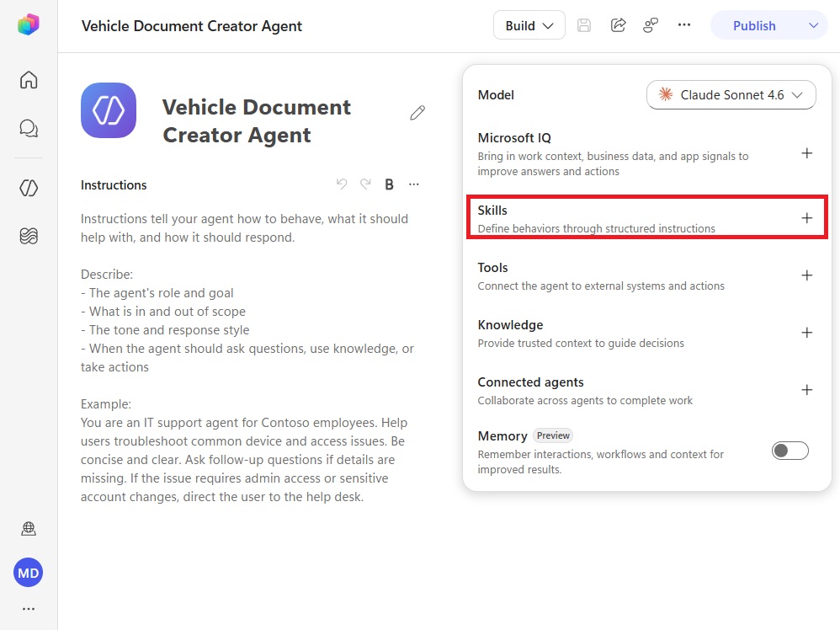Open the chat icon in sidebar
The width and height of the screenshot is (840, 630).
pos(29,128)
